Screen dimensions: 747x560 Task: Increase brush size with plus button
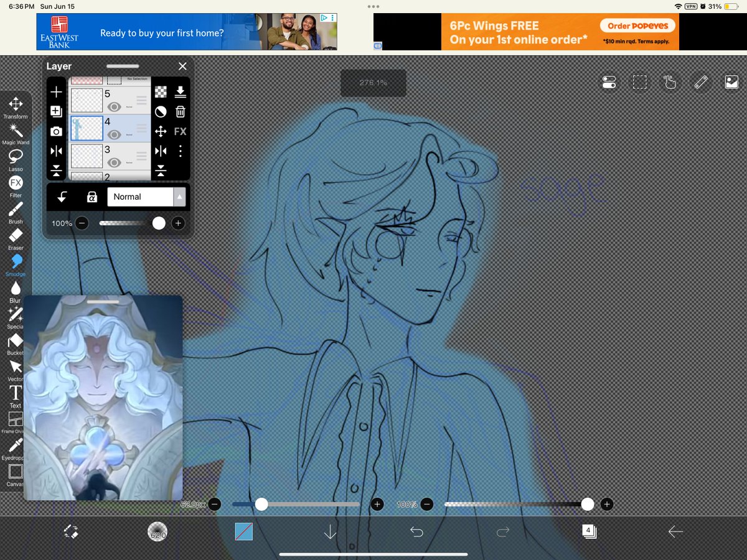coord(377,504)
